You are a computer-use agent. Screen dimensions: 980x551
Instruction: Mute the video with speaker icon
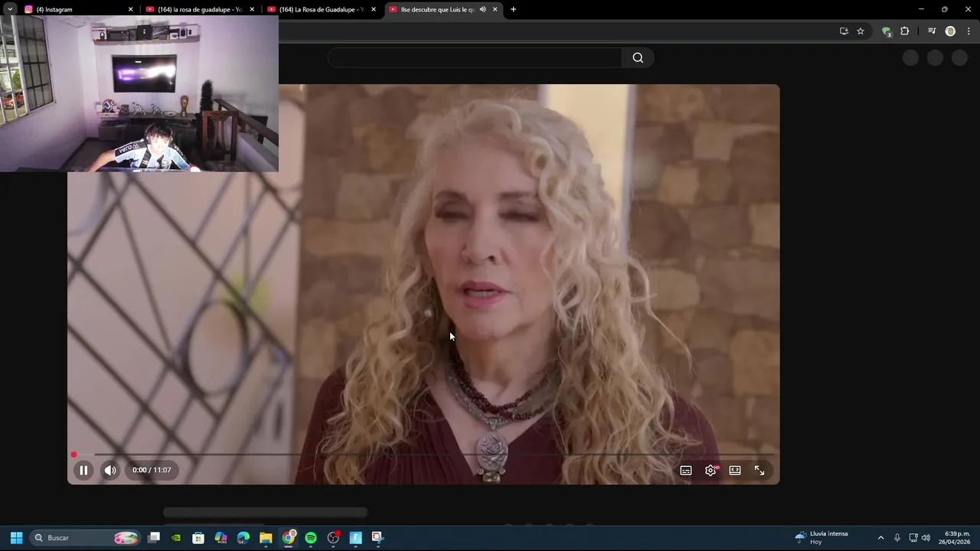pyautogui.click(x=110, y=470)
